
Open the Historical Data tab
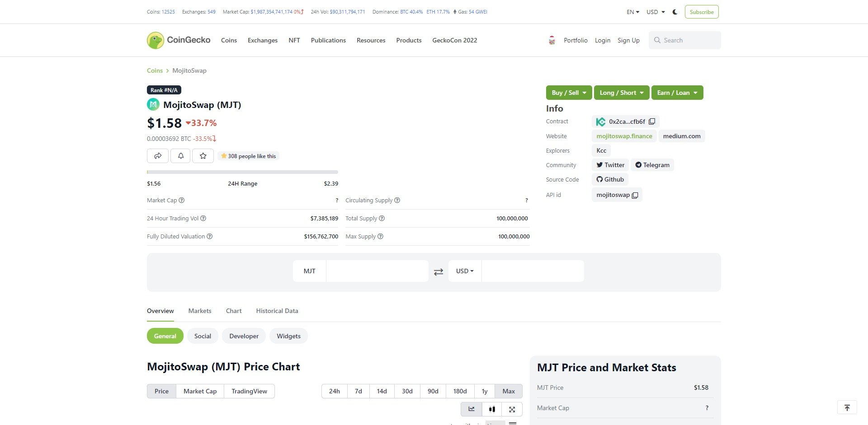click(277, 311)
